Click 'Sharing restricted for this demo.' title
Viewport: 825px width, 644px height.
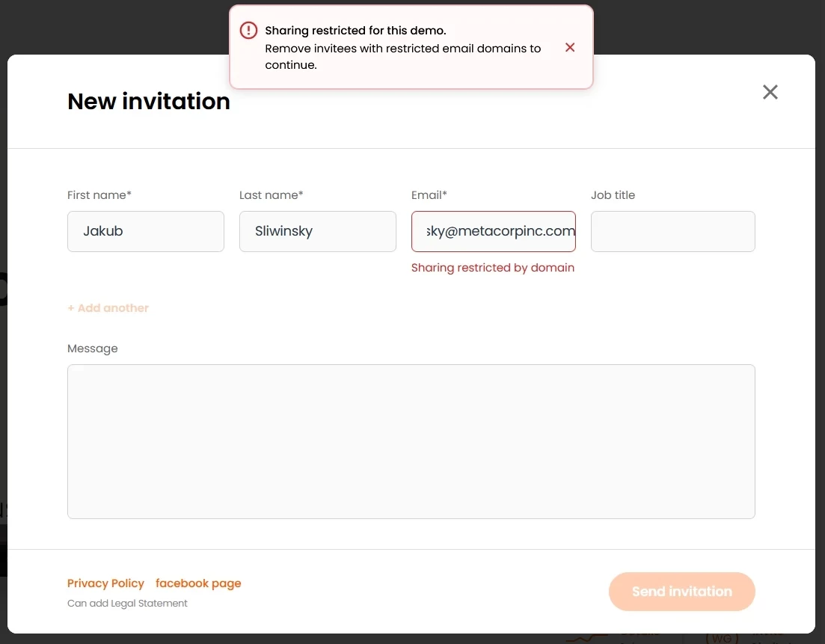(x=356, y=31)
